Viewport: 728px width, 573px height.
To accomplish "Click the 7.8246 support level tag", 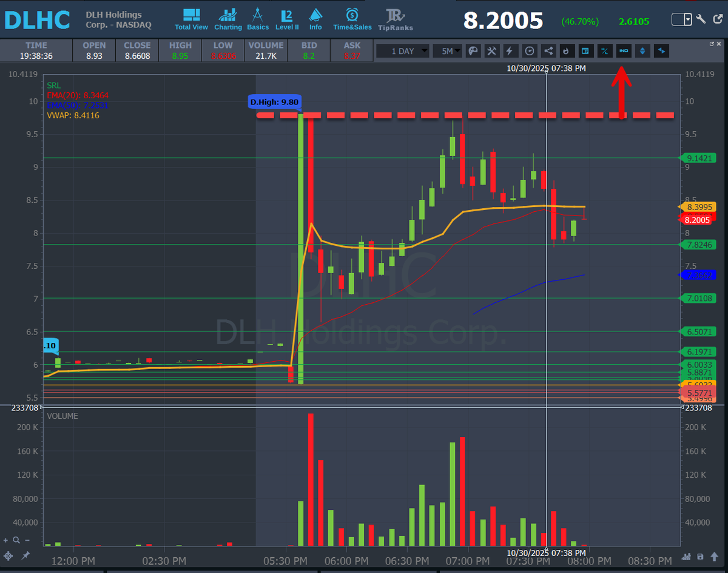I will point(699,245).
